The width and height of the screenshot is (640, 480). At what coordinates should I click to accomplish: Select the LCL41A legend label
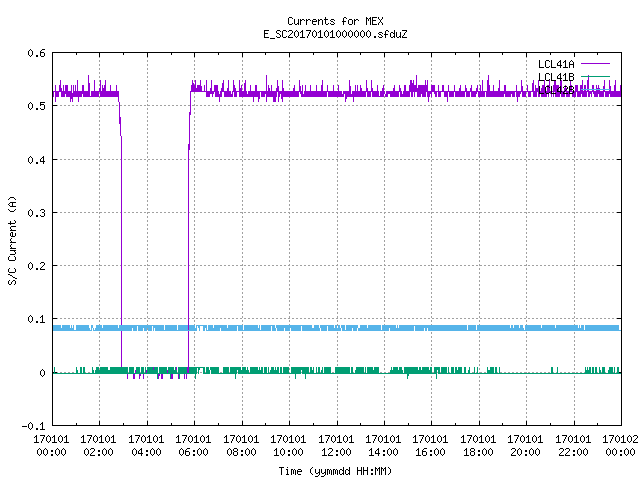(x=556, y=64)
